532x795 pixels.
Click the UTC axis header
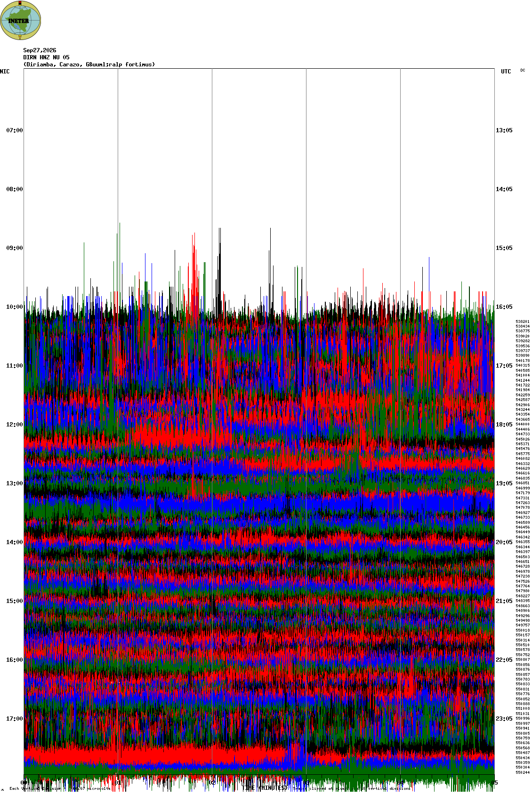pyautogui.click(x=506, y=72)
